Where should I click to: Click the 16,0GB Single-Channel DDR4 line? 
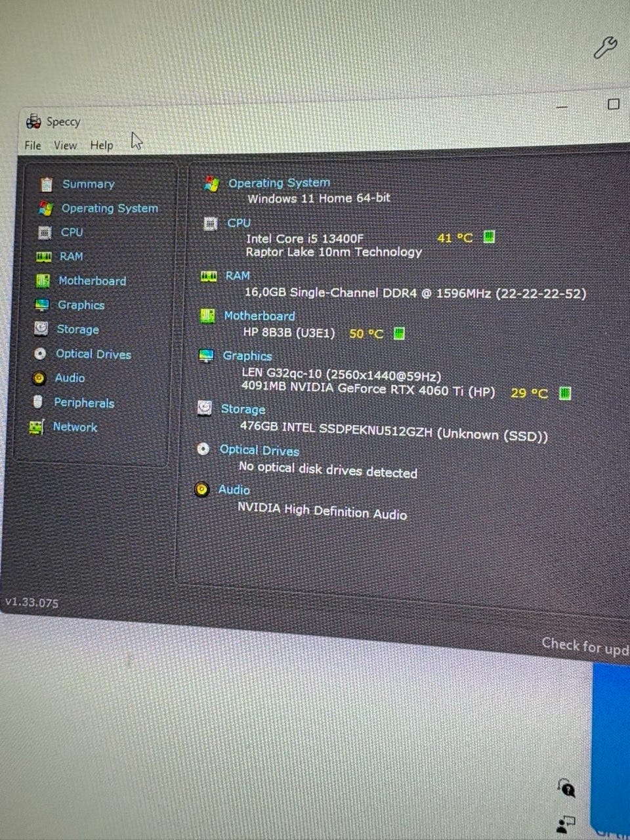[x=415, y=293]
